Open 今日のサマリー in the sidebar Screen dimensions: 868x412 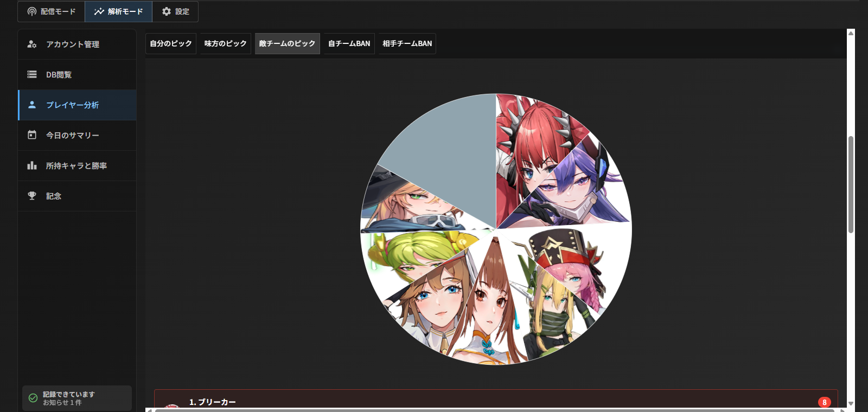tap(77, 135)
